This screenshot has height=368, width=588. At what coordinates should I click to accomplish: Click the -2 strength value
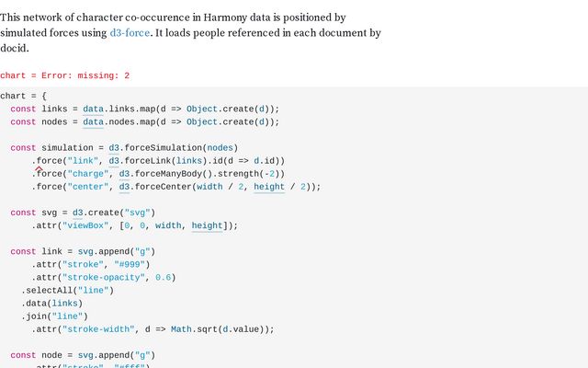point(268,173)
